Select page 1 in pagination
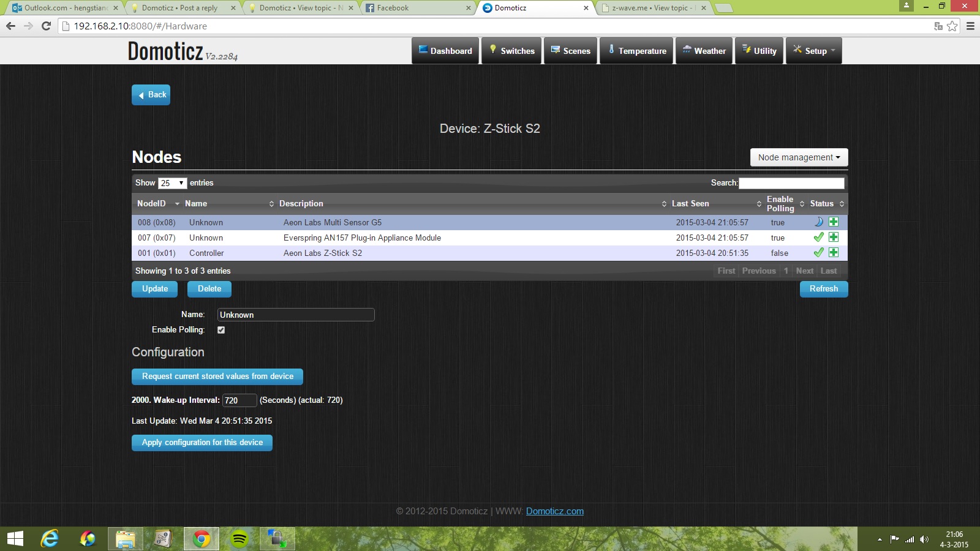 click(786, 271)
